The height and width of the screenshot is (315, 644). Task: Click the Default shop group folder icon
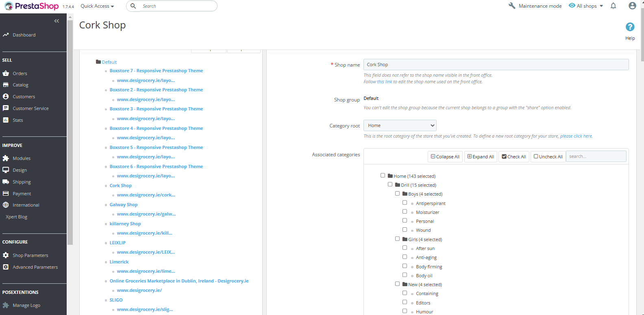pos(98,62)
